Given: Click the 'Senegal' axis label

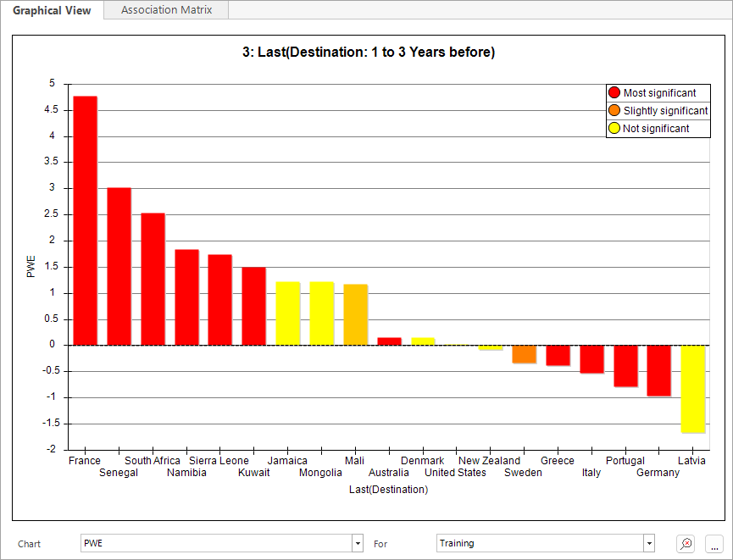Looking at the screenshot, I should [x=119, y=473].
